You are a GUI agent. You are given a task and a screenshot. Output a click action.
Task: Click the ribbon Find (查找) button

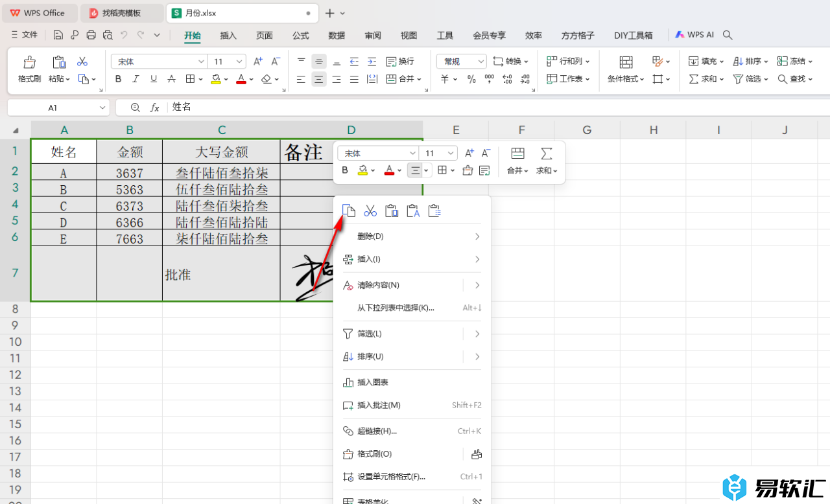click(x=795, y=79)
